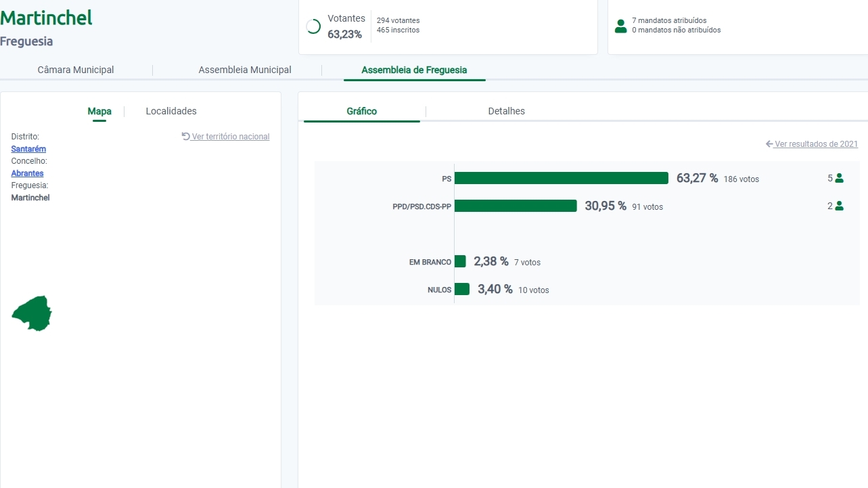Click the green mandates person icon

coord(620,26)
